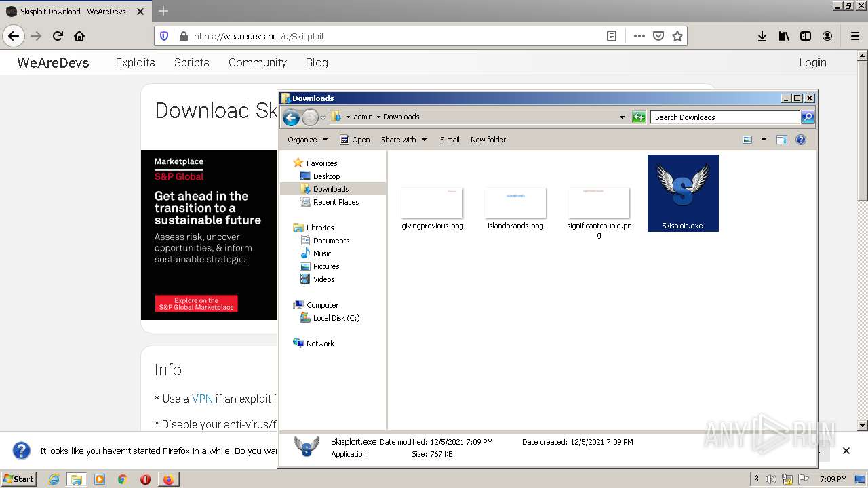Open Music library
Image resolution: width=868 pixels, height=488 pixels.
322,253
